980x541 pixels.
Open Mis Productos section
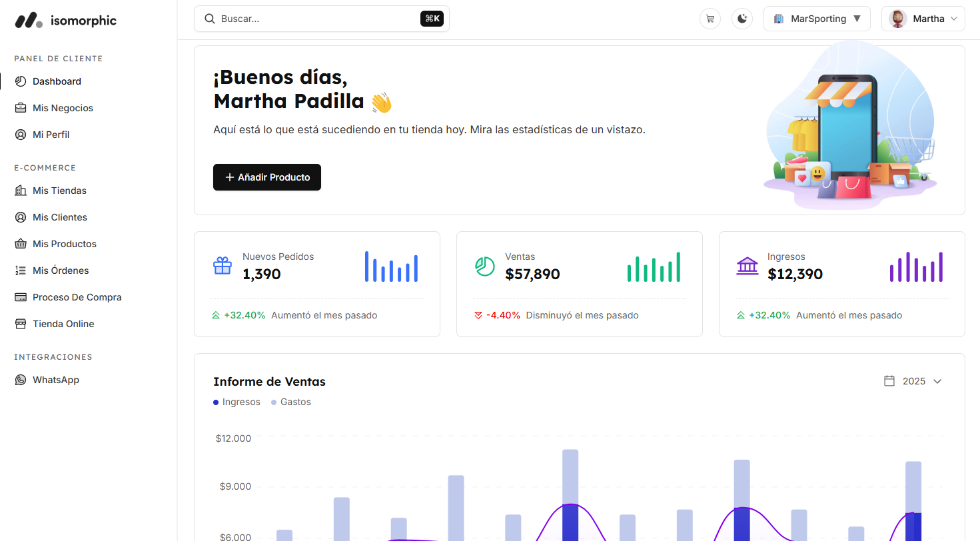point(65,244)
